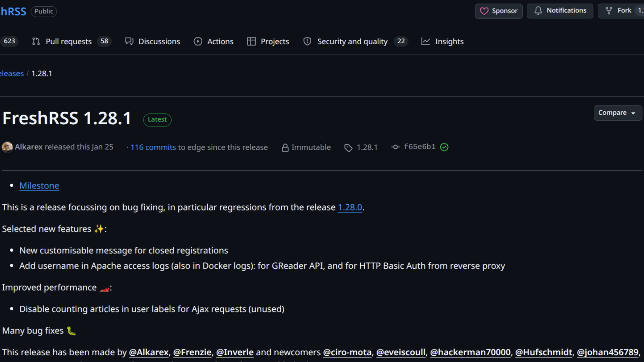Open the Discussions tab
This screenshot has width=644, height=362.
point(152,41)
